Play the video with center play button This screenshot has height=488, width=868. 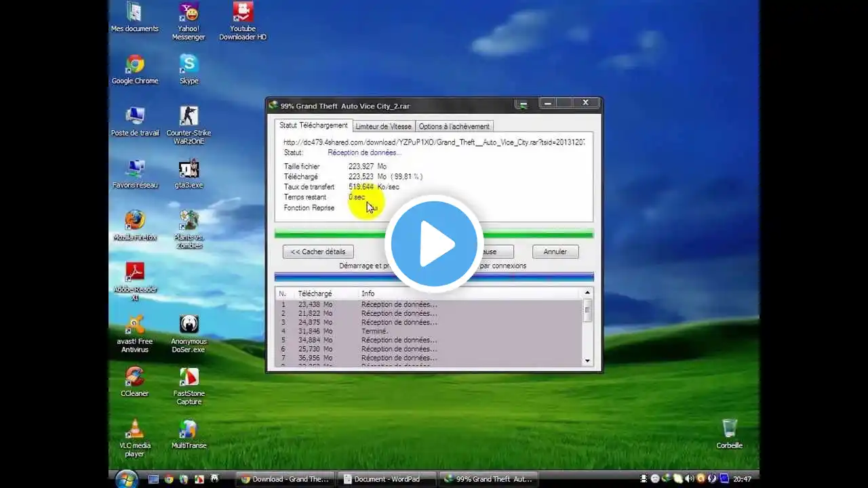(x=434, y=244)
